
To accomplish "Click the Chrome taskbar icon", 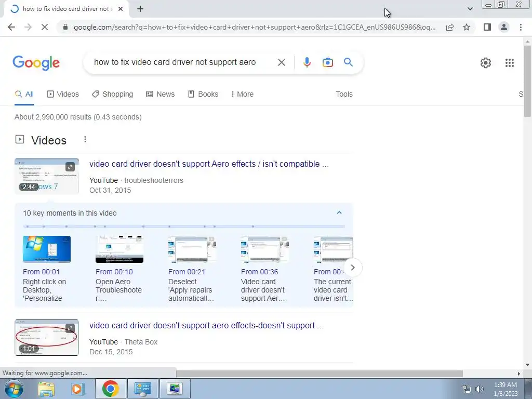I will 110,389.
